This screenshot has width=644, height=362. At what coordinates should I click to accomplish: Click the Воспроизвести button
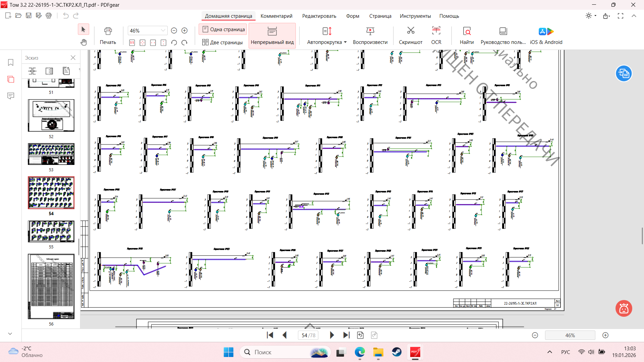pyautogui.click(x=370, y=35)
